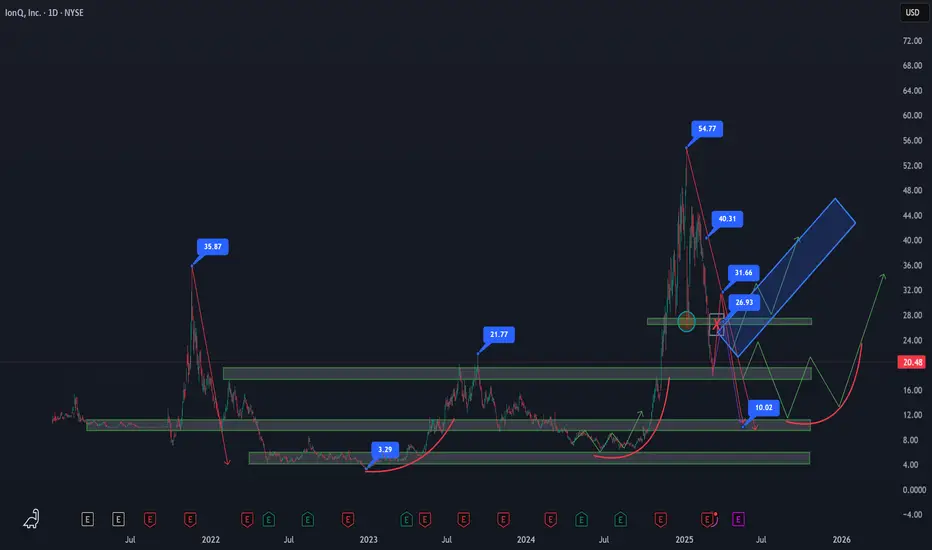Image resolution: width=932 pixels, height=550 pixels.
Task: Select the green circle marker on chart
Action: click(687, 322)
